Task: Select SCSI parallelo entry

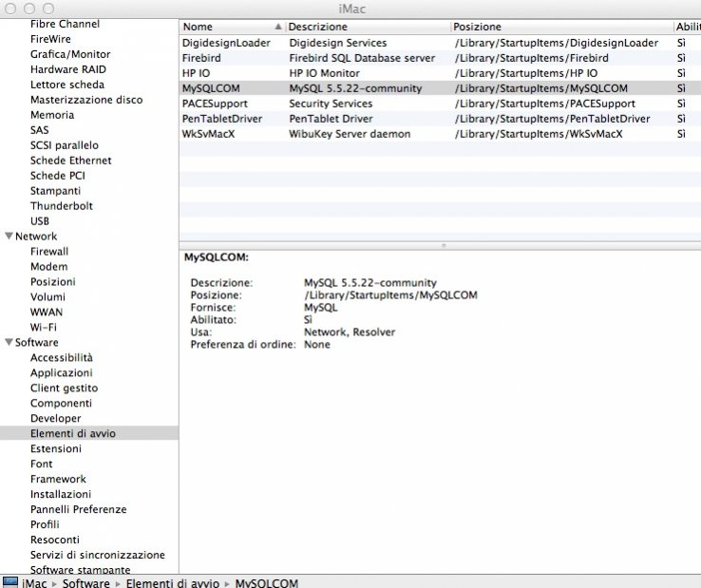Action: tap(65, 145)
